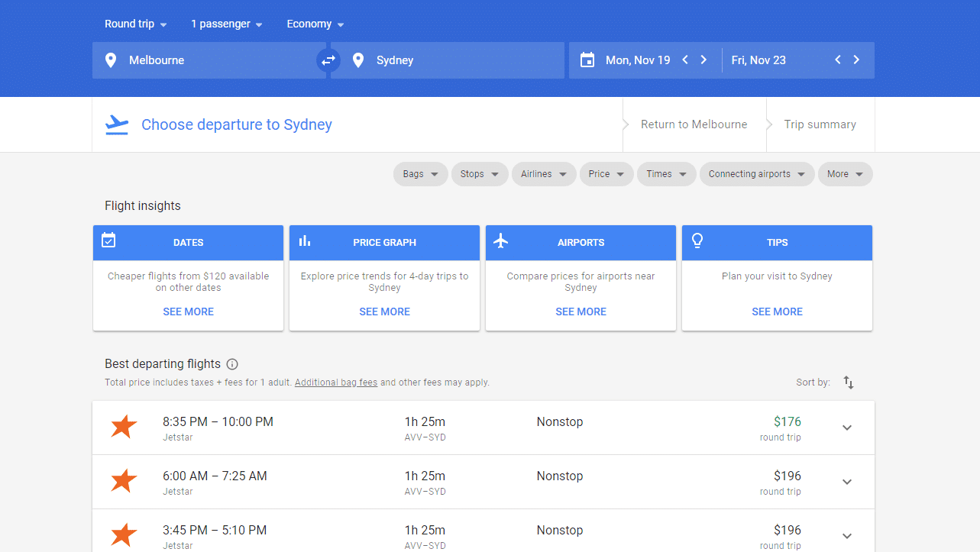Click the Jetstar logo on the 8:35 PM flight
This screenshot has height=552, width=980.
(123, 426)
